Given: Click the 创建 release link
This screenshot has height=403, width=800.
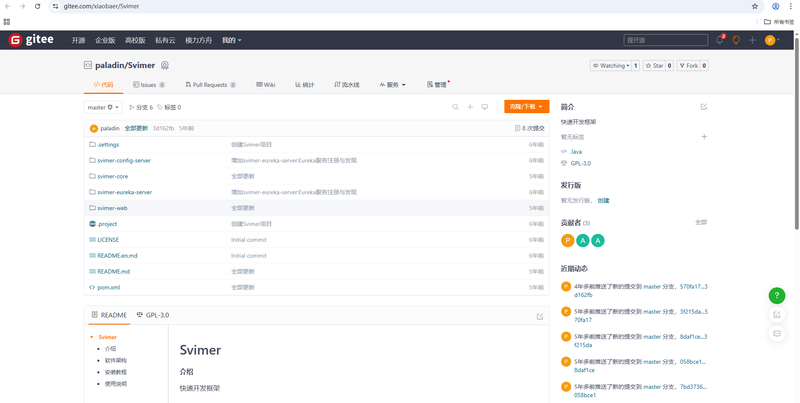Looking at the screenshot, I should tap(603, 200).
